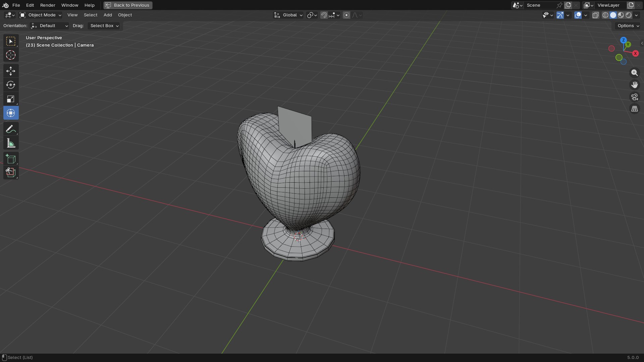
Task: Select the Select Box tool
Action: 11,41
